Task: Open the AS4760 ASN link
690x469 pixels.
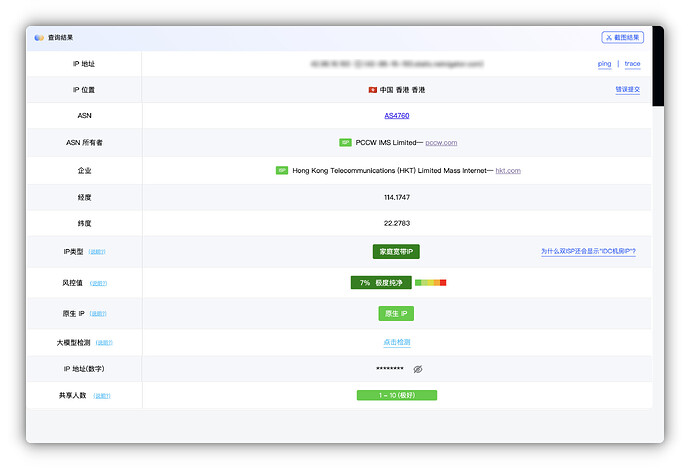Action: coord(396,116)
